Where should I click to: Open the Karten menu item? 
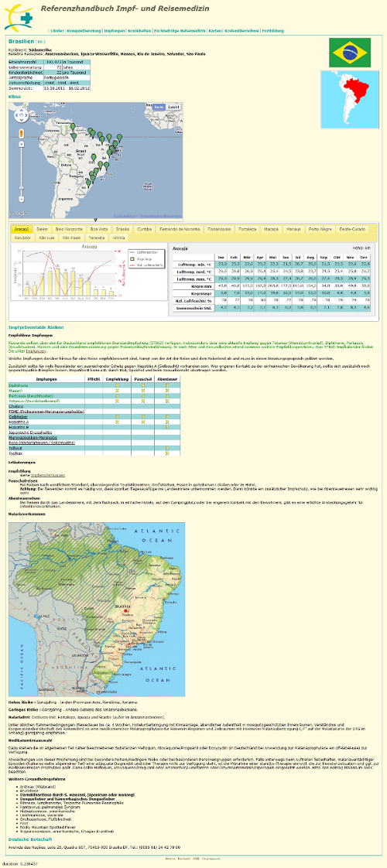215,30
